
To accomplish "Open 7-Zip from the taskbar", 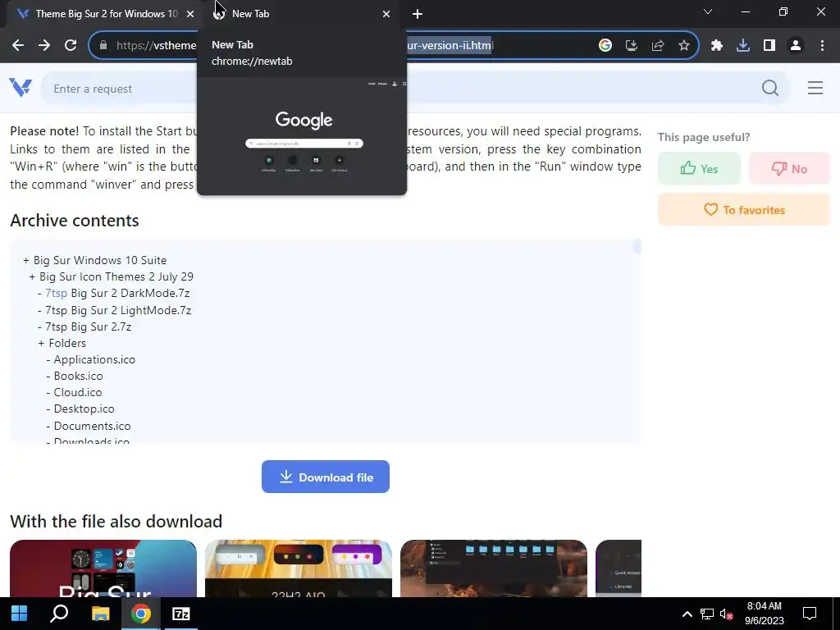I will tap(181, 614).
